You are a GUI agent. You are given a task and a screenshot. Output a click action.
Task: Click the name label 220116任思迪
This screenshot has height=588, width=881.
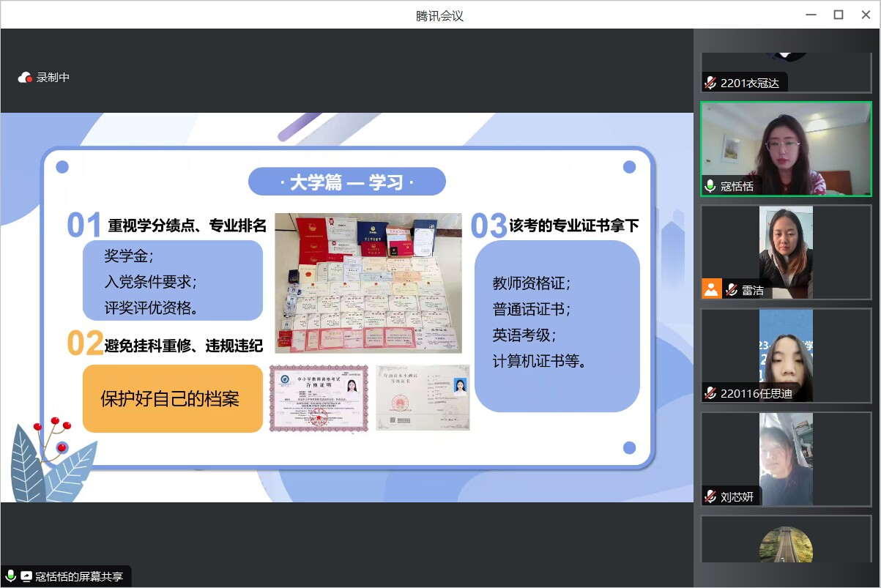tap(756, 393)
